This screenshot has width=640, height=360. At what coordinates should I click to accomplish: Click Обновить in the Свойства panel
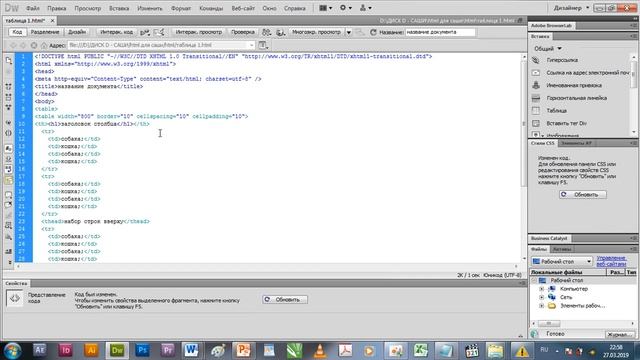point(284,300)
